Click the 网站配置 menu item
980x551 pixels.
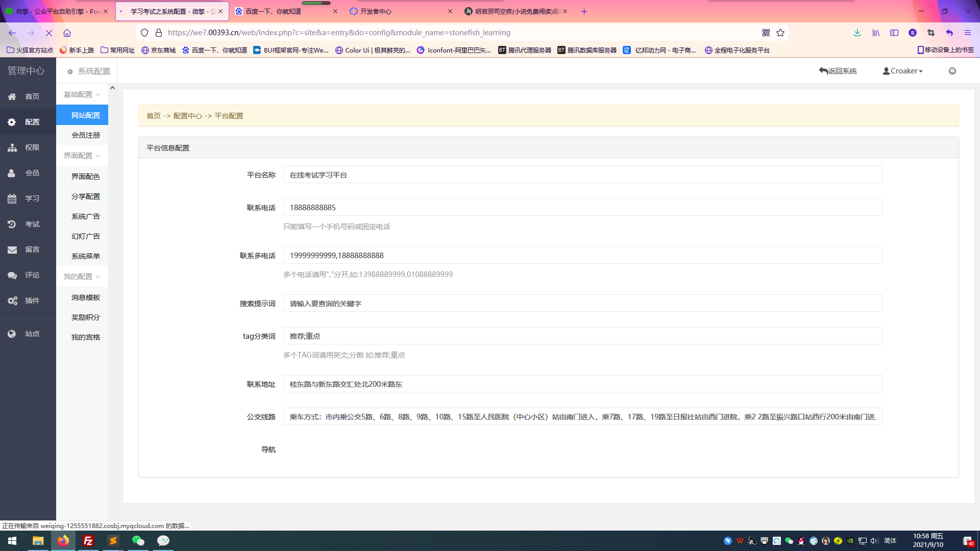85,115
